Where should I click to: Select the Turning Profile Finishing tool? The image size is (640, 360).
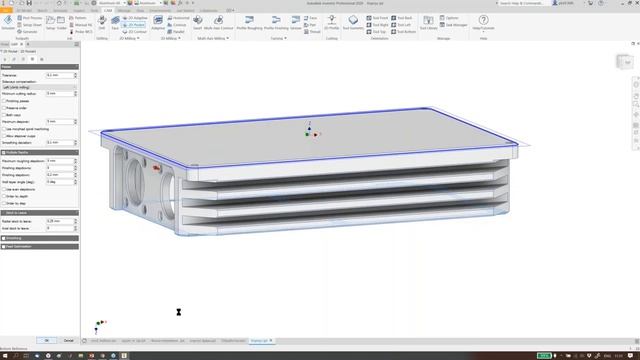pos(276,22)
